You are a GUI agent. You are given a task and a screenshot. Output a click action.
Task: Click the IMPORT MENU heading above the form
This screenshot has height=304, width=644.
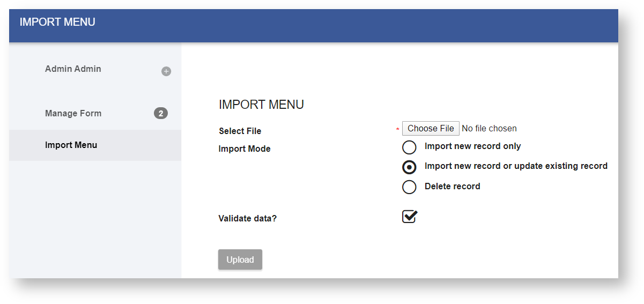click(261, 105)
